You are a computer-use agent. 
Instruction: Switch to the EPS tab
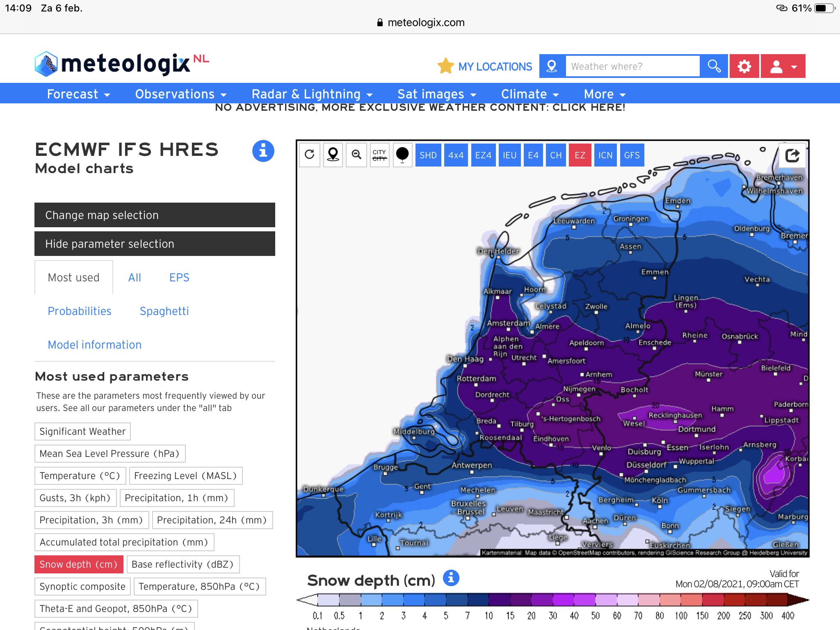tap(179, 278)
